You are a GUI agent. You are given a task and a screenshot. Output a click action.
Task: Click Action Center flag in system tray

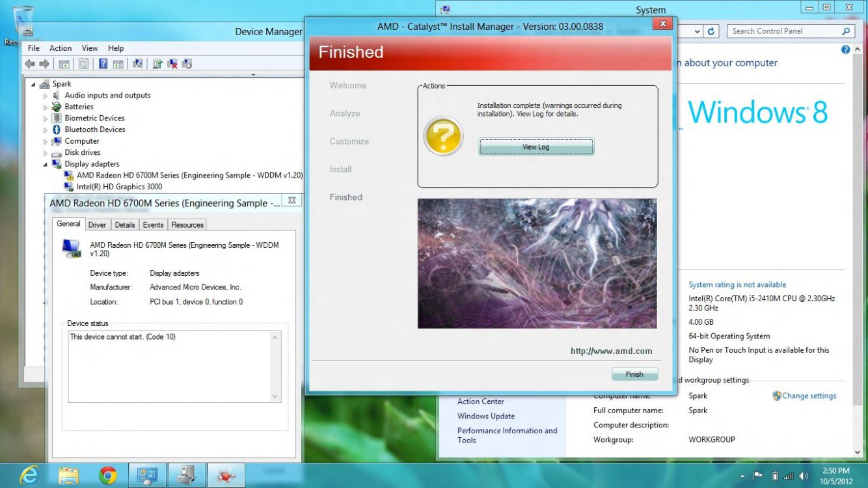tap(758, 476)
